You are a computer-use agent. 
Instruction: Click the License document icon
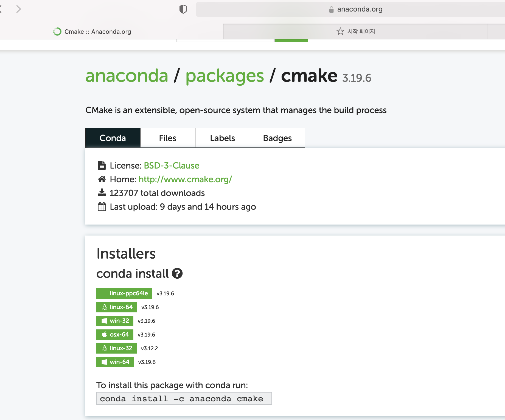(102, 165)
